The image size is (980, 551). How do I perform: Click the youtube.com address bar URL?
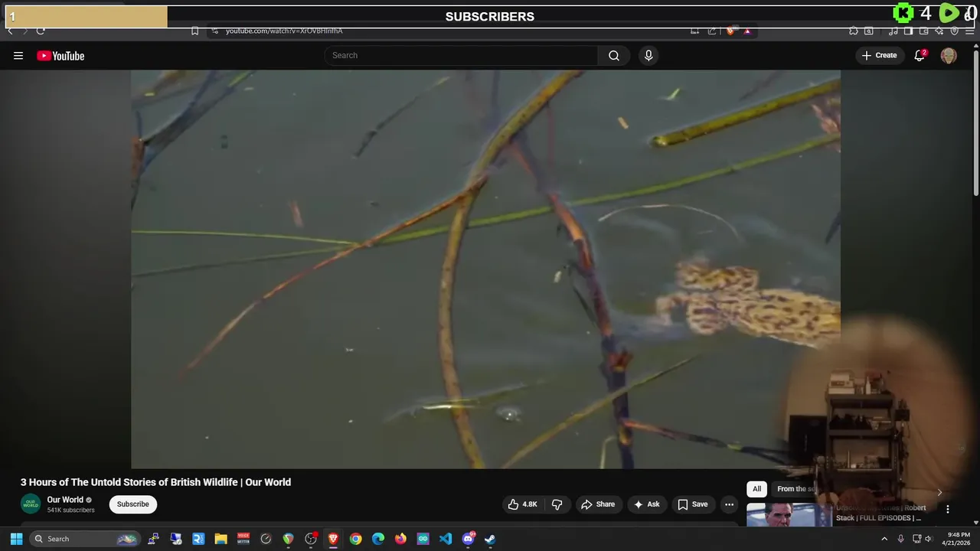tap(284, 31)
